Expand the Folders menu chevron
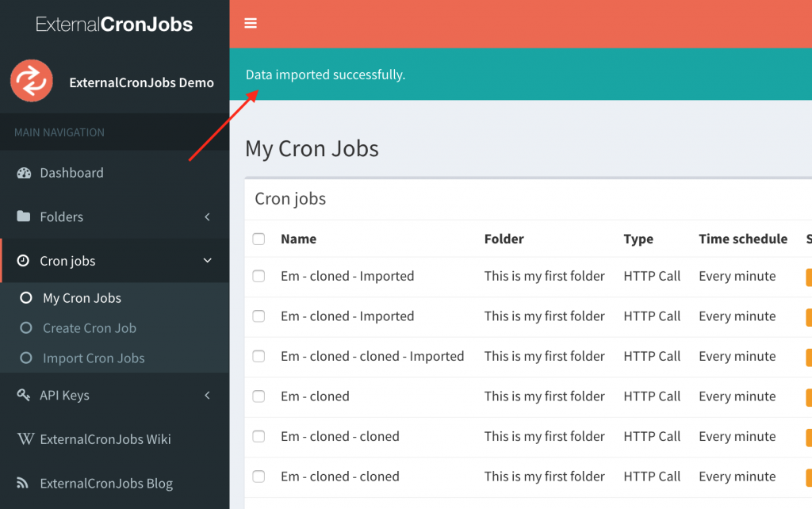Viewport: 812px width, 509px height. (x=207, y=216)
